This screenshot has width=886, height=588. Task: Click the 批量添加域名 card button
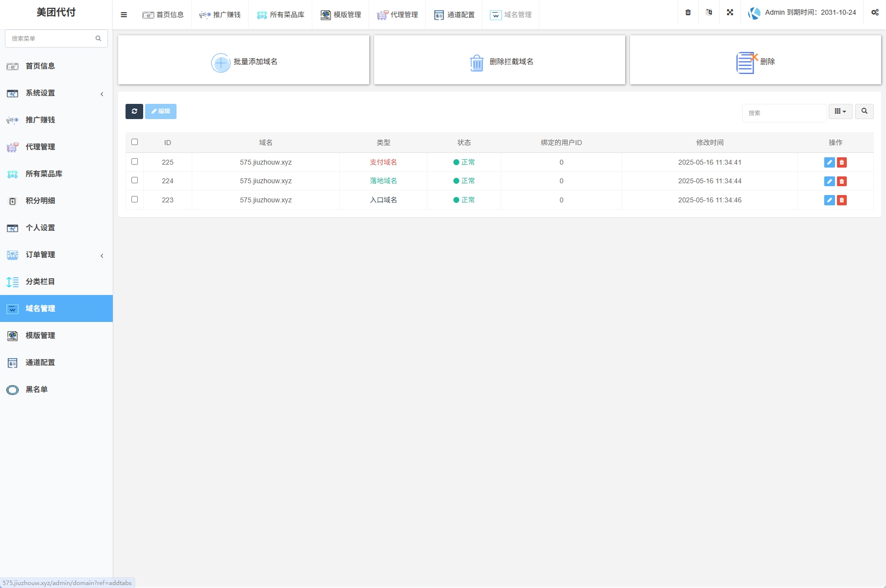pyautogui.click(x=244, y=60)
